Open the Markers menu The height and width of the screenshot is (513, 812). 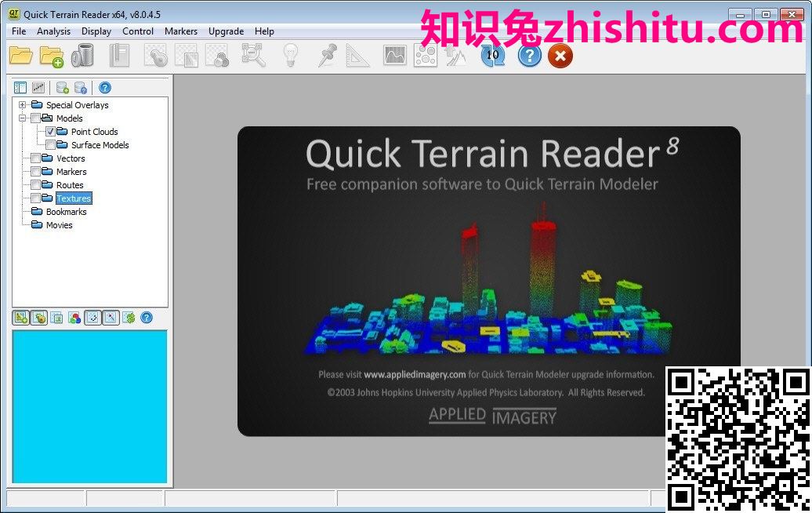click(181, 31)
